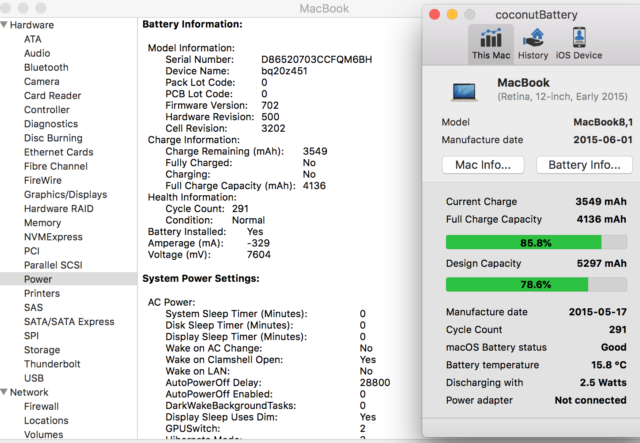Click the System Power Settings heading
640x443 pixels.
click(x=201, y=278)
